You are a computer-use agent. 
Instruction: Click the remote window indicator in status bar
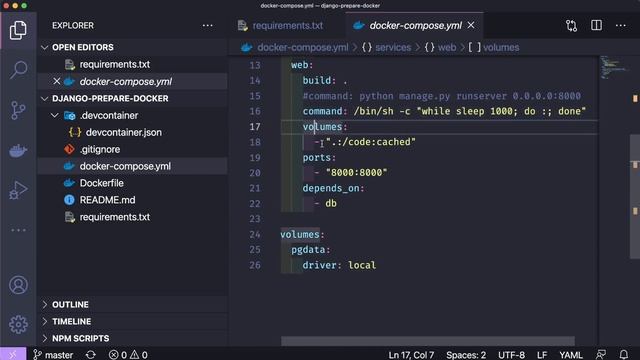pyautogui.click(x=13, y=354)
